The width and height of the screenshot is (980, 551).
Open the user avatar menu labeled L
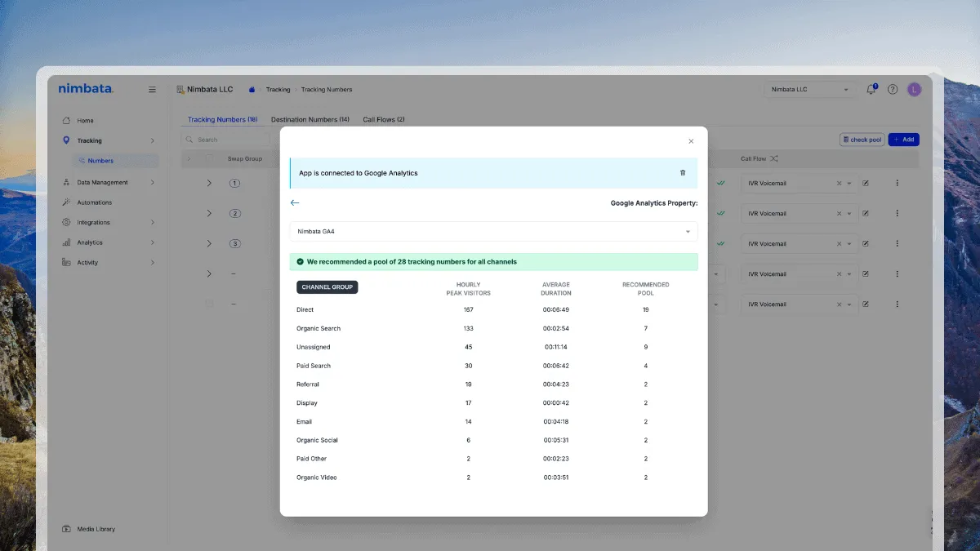[x=914, y=89]
